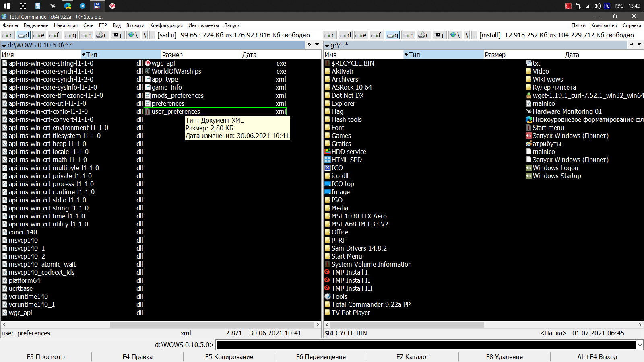This screenshot has width=644, height=362.
Task: Open the Выделение menu
Action: click(36, 25)
